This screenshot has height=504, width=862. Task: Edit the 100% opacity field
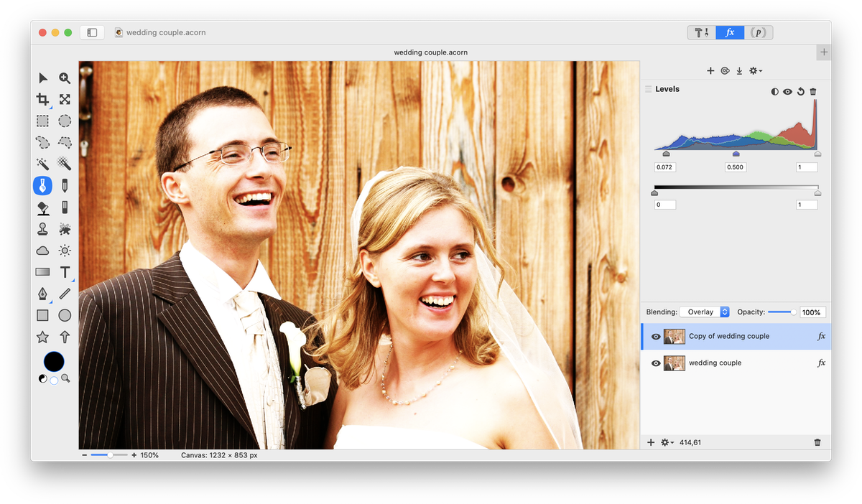point(813,312)
